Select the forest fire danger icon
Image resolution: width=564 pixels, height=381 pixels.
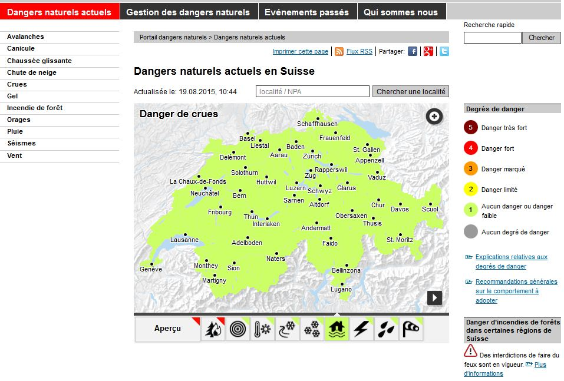tap(213, 329)
